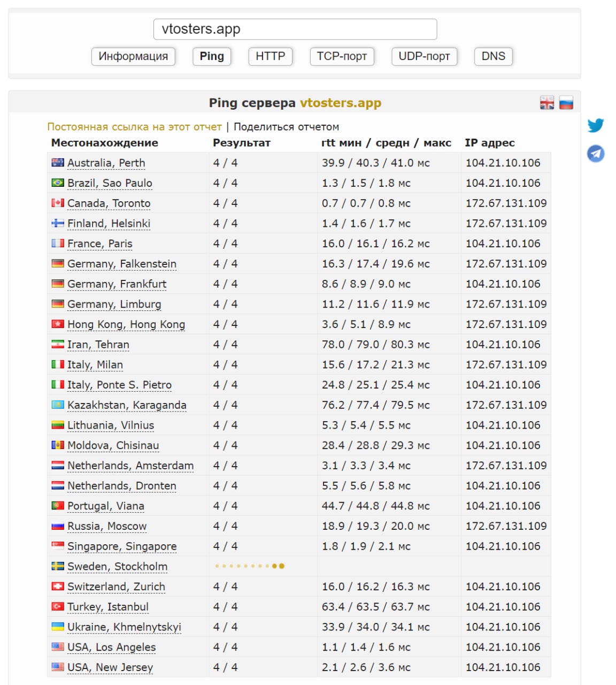
Task: Click the Lithuania flag icon
Action: pos(58,425)
